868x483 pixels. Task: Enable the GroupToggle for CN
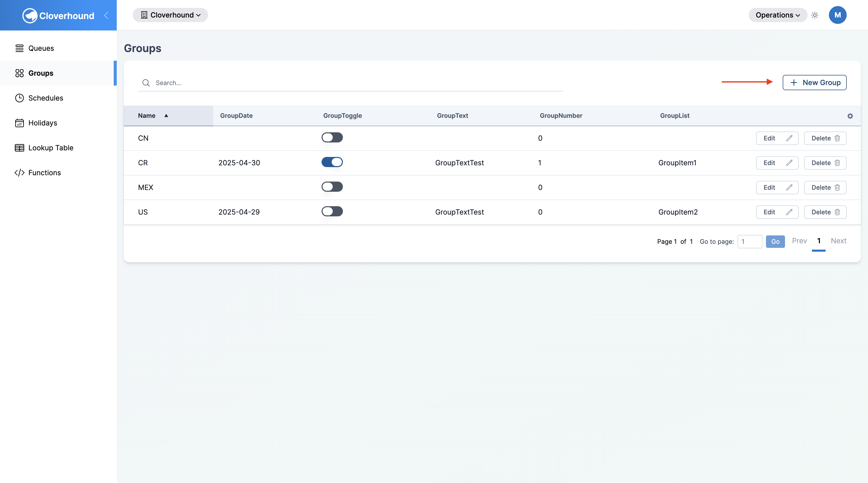(x=332, y=138)
